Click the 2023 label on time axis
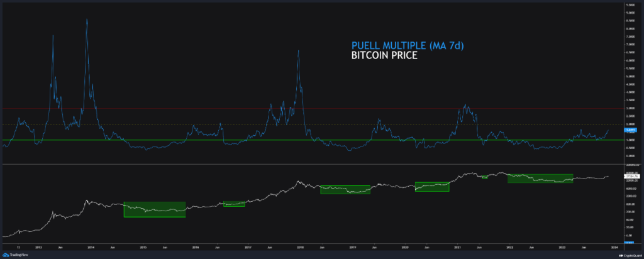This screenshot has width=644, height=259. tap(562, 248)
